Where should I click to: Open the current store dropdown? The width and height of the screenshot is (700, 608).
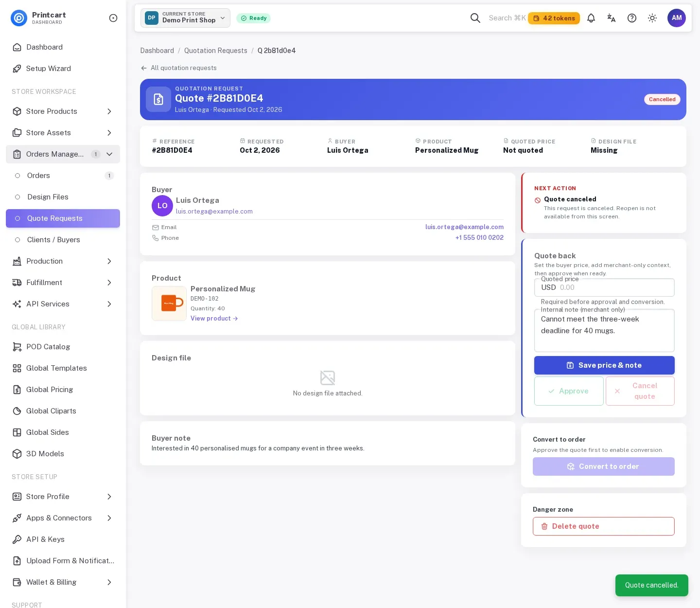[185, 18]
